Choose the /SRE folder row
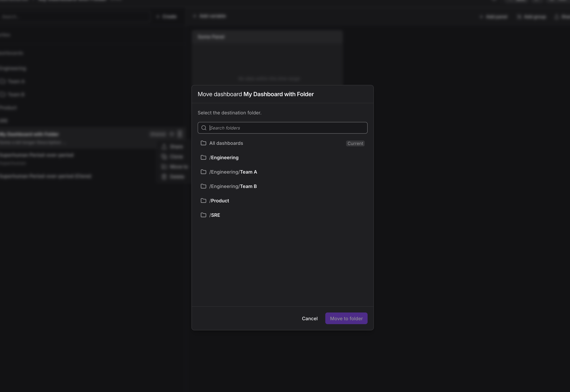This screenshot has width=570, height=392. pyautogui.click(x=215, y=215)
